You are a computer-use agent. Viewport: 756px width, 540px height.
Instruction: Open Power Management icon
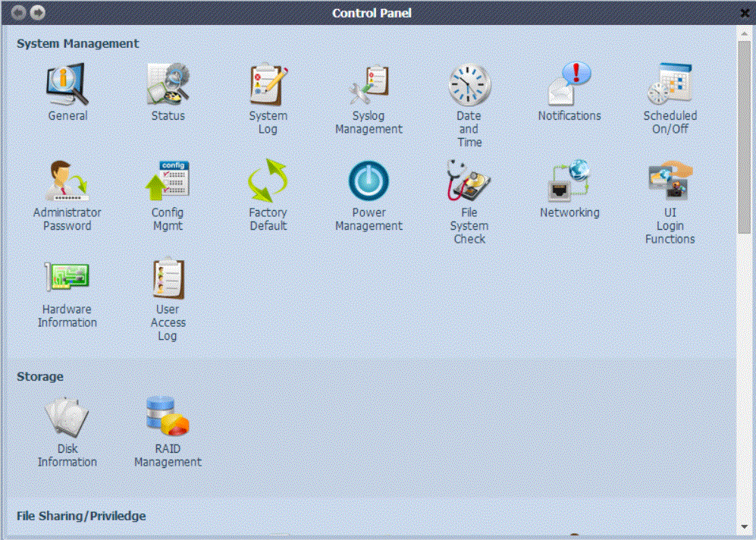369,181
